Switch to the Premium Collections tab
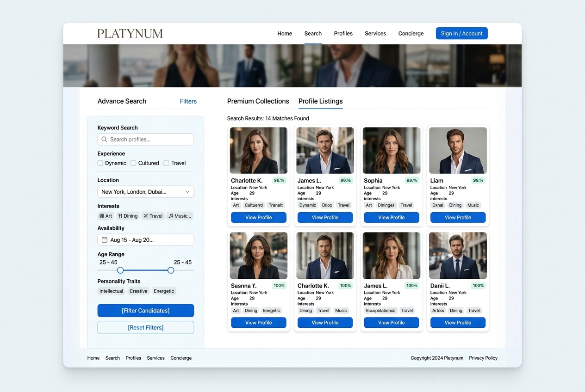This screenshot has width=585, height=392. 258,101
